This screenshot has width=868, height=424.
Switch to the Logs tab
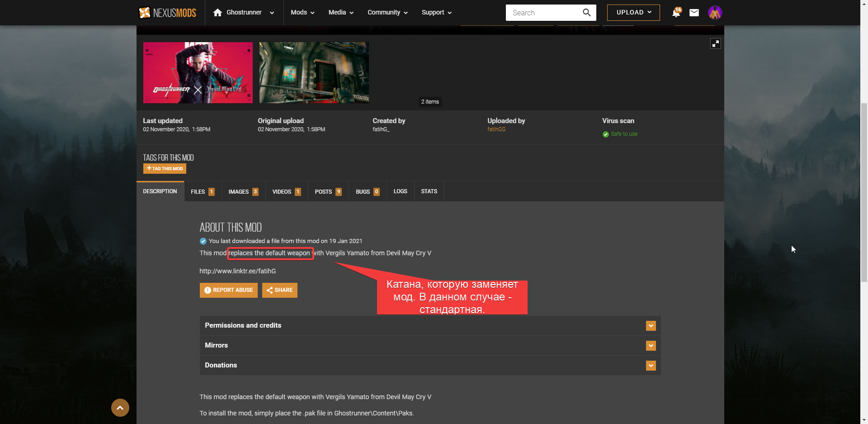coord(401,191)
